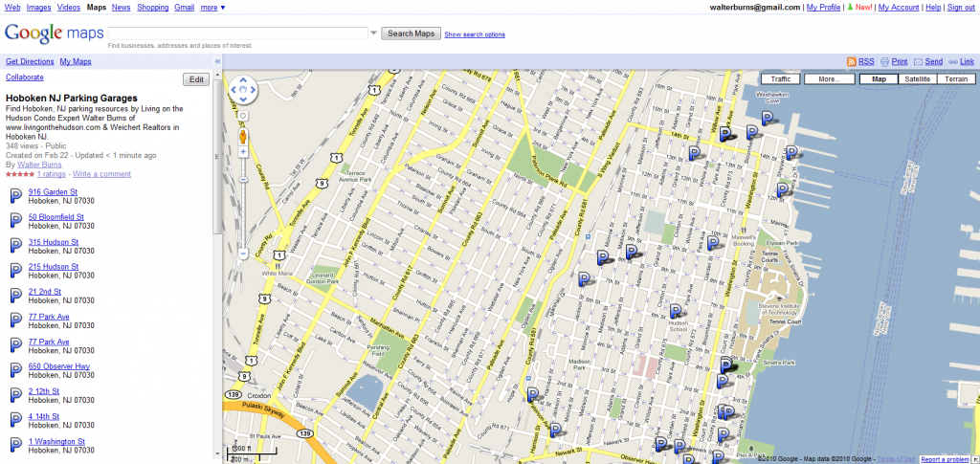Click the parking icon next to 916 Garden St

pos(15,196)
